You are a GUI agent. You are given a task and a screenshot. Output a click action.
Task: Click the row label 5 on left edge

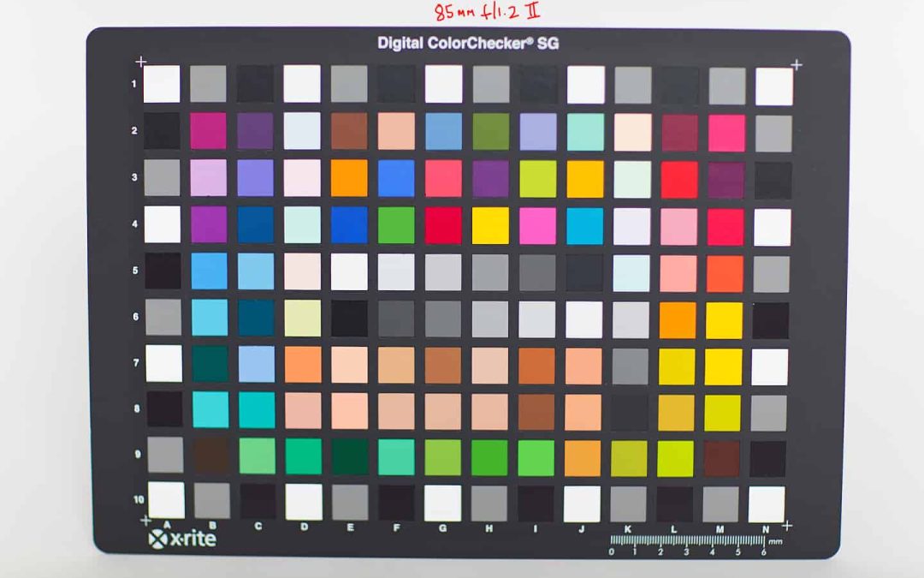[135, 271]
